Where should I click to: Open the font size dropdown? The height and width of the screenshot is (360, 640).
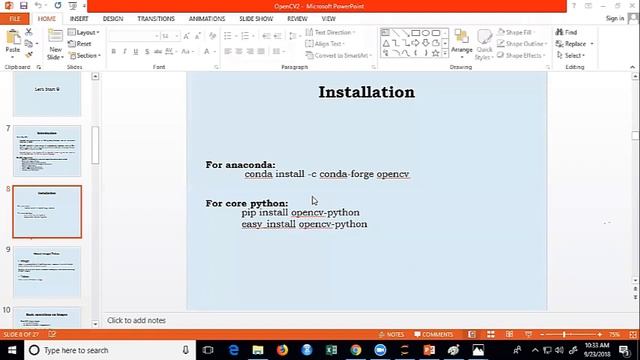click(x=177, y=36)
